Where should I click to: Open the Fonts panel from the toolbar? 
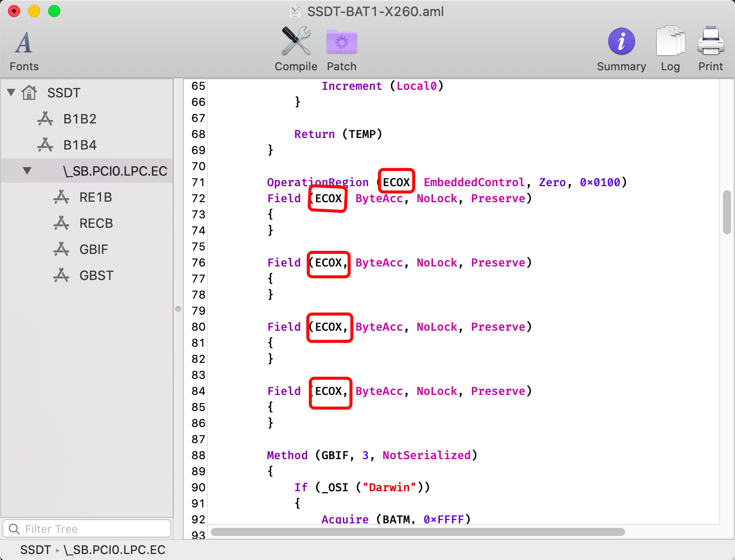(24, 50)
